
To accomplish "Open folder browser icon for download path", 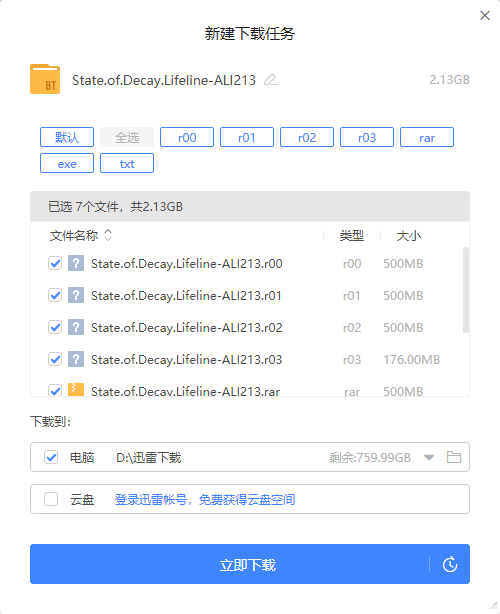I will coord(454,457).
